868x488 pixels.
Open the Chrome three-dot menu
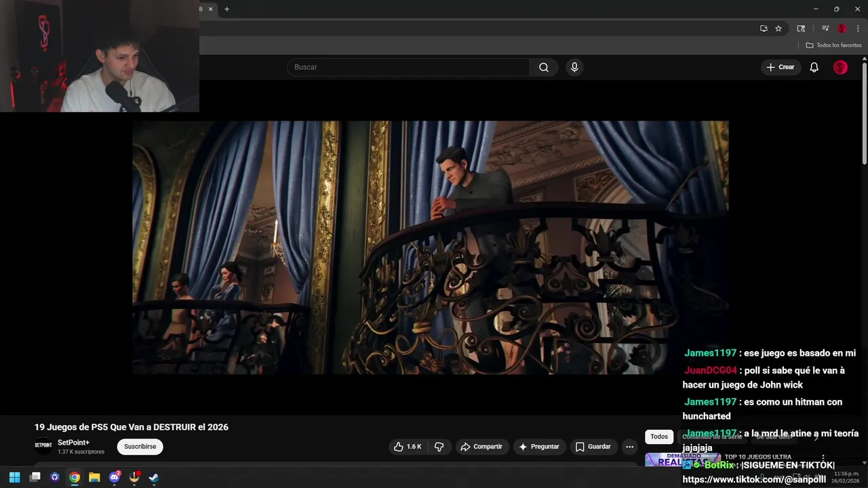pyautogui.click(x=858, y=28)
